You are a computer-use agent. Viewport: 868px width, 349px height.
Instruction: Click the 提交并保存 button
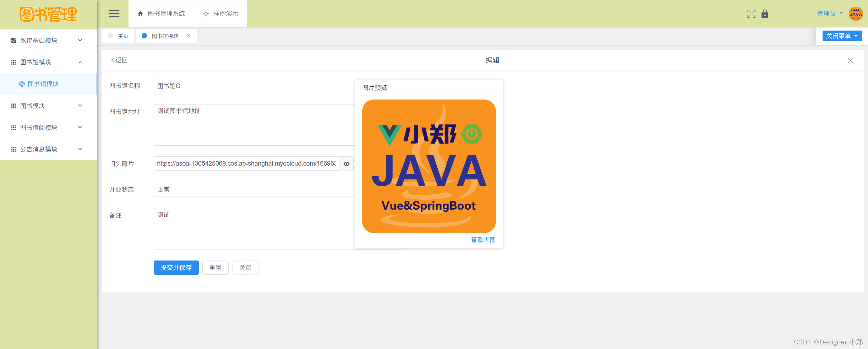176,268
